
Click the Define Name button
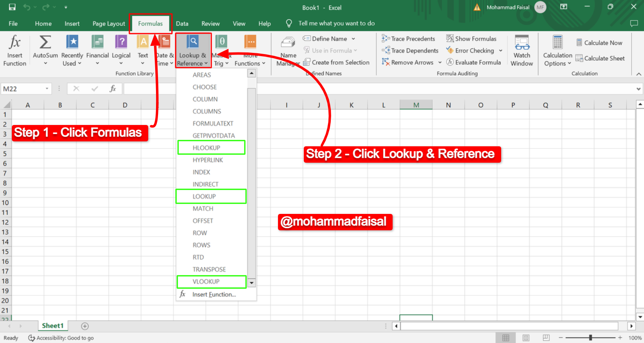coord(325,39)
